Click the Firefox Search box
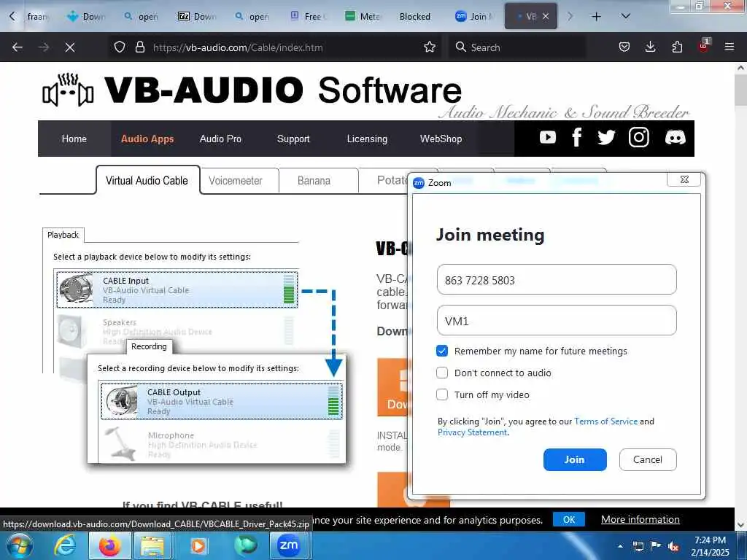Image resolution: width=747 pixels, height=560 pixels. [517, 47]
